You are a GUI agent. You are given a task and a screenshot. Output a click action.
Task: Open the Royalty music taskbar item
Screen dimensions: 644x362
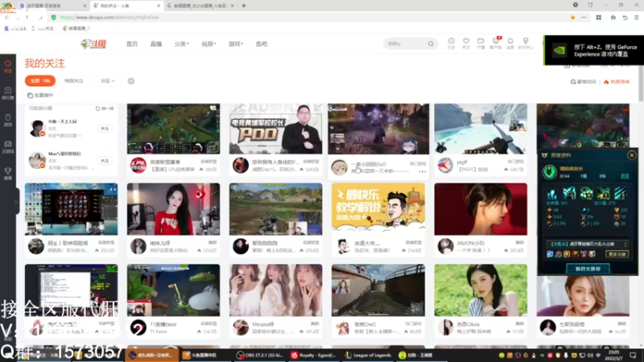[x=315, y=355]
